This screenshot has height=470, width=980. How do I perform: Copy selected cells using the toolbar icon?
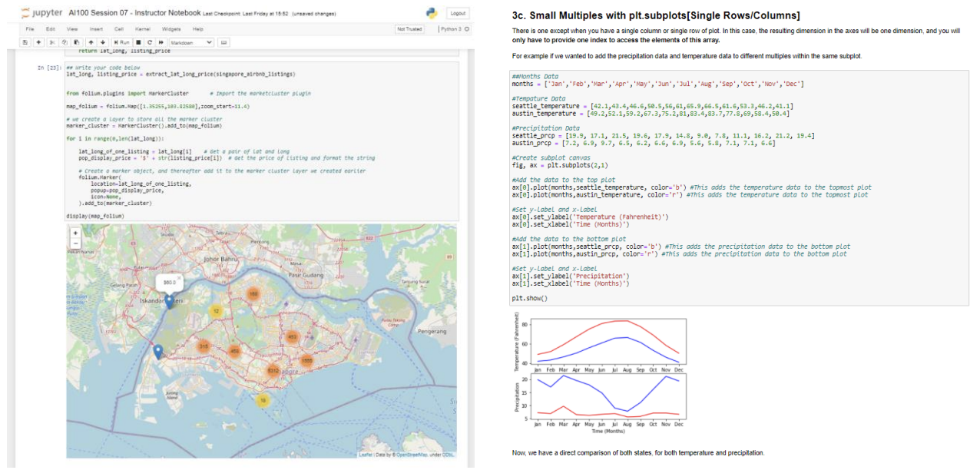point(63,42)
